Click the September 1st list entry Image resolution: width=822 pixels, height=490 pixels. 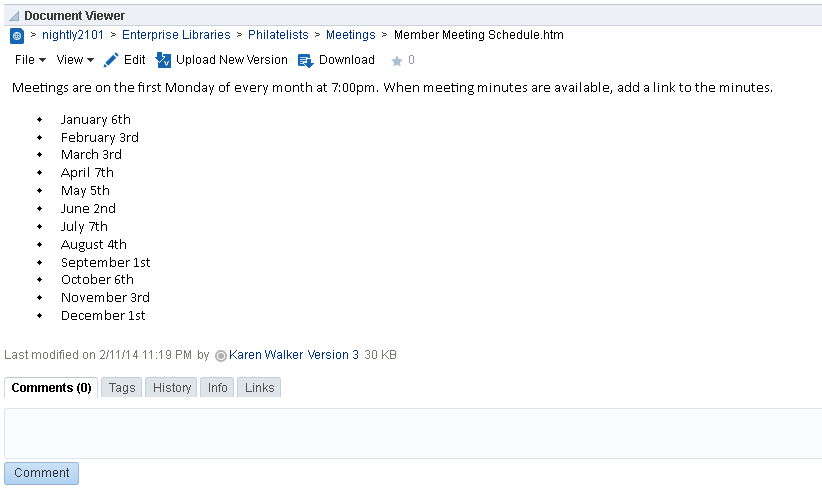click(105, 263)
